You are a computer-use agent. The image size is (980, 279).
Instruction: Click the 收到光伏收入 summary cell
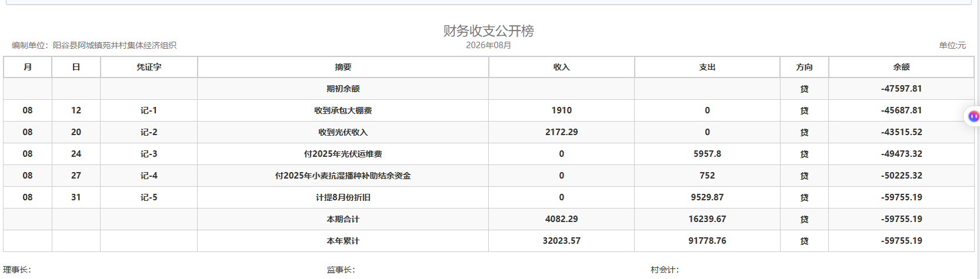[x=343, y=132]
